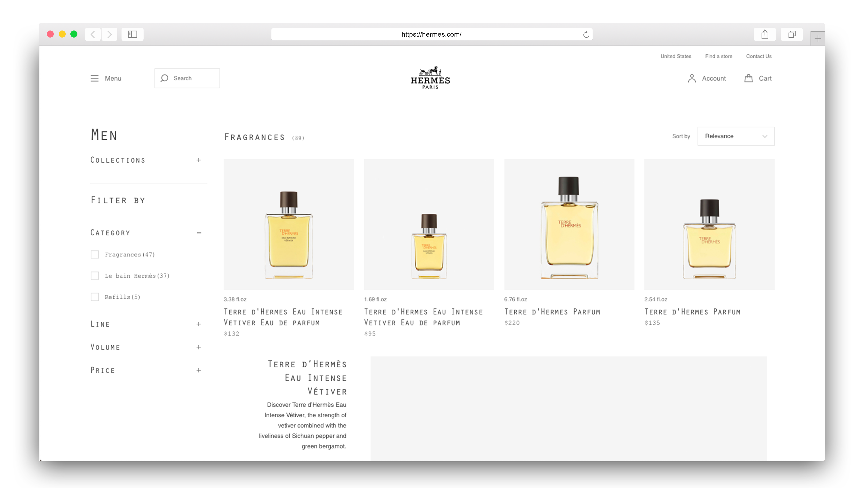The height and width of the screenshot is (488, 868).
Task: Click the Find a store link
Action: point(718,56)
